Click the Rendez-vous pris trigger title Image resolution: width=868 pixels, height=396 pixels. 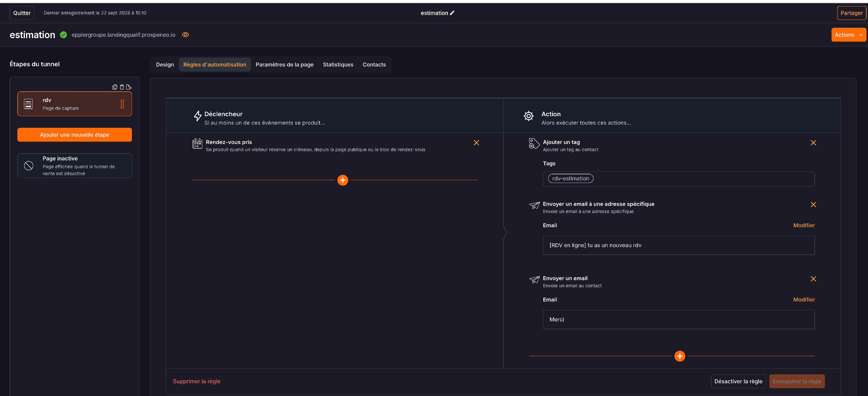click(229, 142)
